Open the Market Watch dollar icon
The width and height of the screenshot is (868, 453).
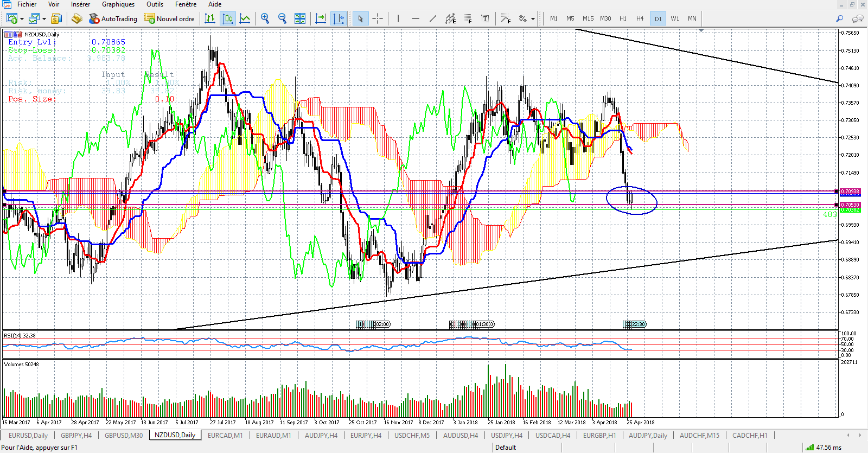(56, 18)
